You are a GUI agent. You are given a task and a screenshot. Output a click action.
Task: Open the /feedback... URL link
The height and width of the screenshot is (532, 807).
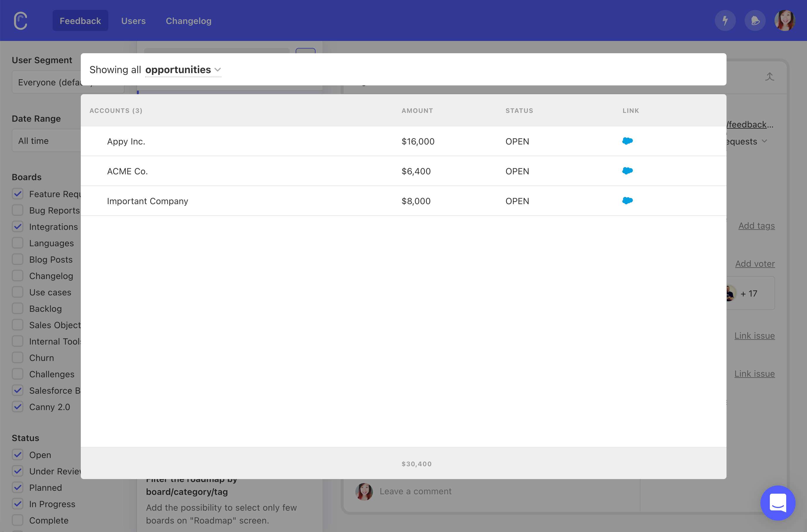coord(750,125)
